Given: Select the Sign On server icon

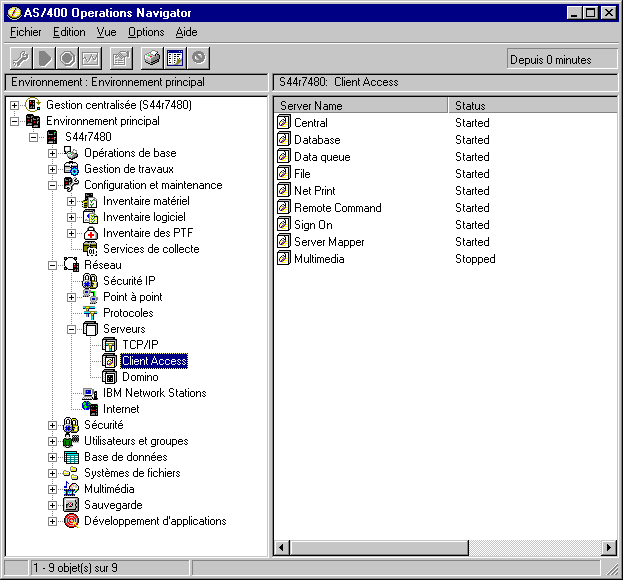Looking at the screenshot, I should click(x=284, y=224).
